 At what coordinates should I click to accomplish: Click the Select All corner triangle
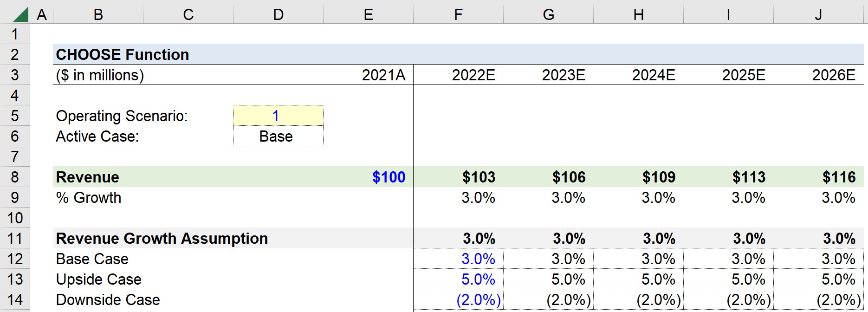[x=20, y=14]
